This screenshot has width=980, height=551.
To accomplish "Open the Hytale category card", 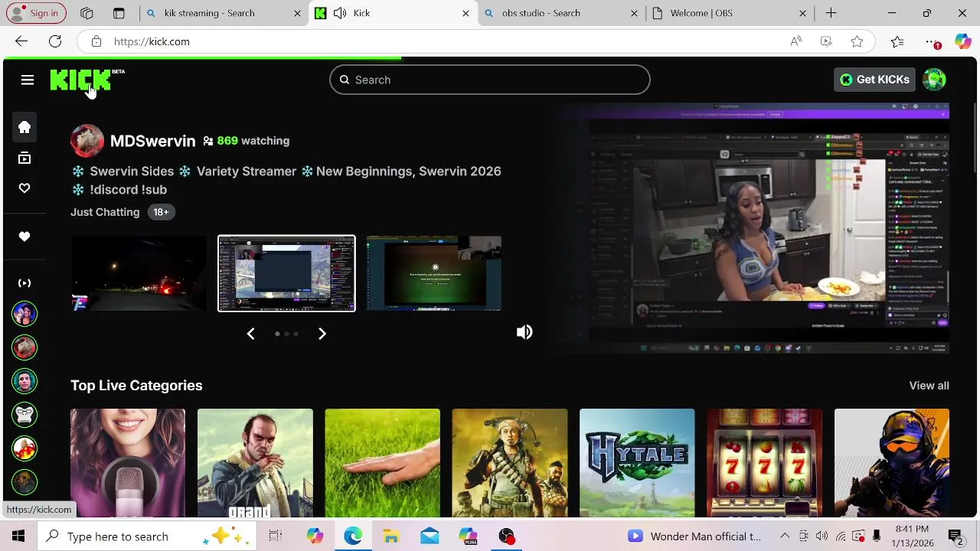I will coord(637,463).
